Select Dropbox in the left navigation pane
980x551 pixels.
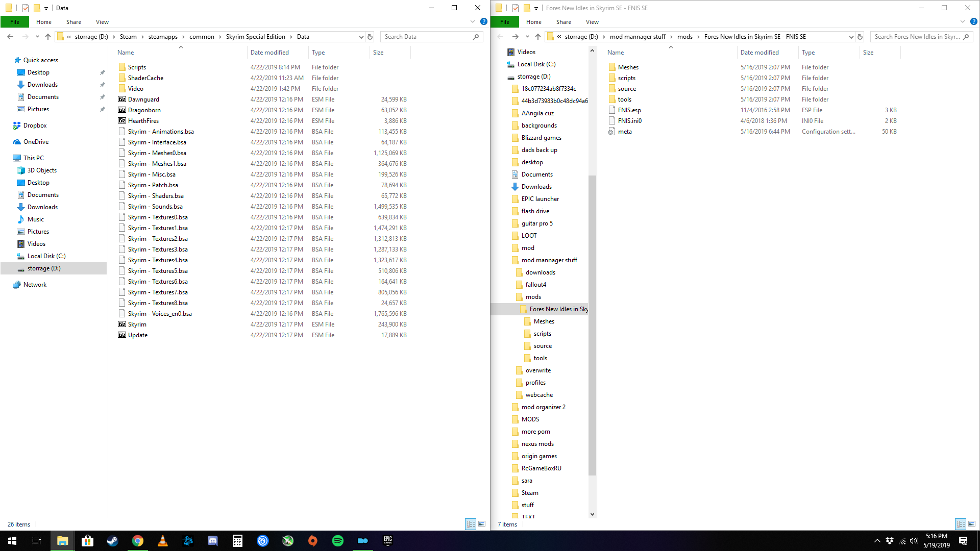pyautogui.click(x=35, y=126)
